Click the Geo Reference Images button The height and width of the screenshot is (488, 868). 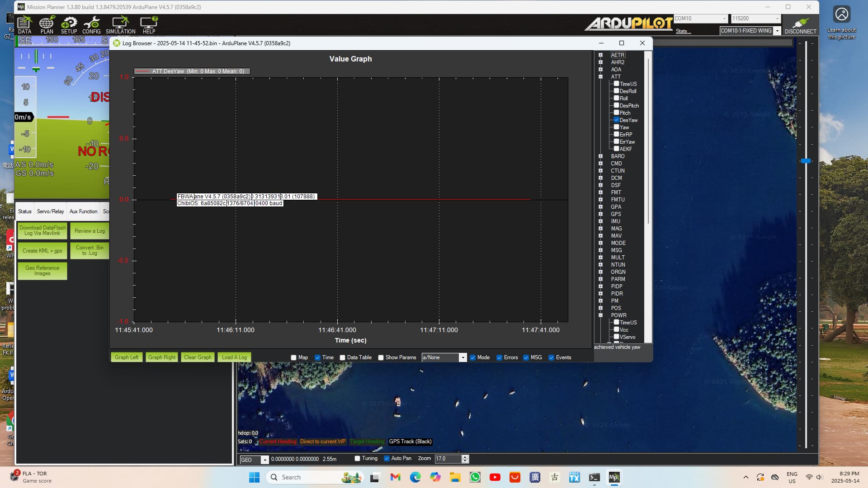42,271
